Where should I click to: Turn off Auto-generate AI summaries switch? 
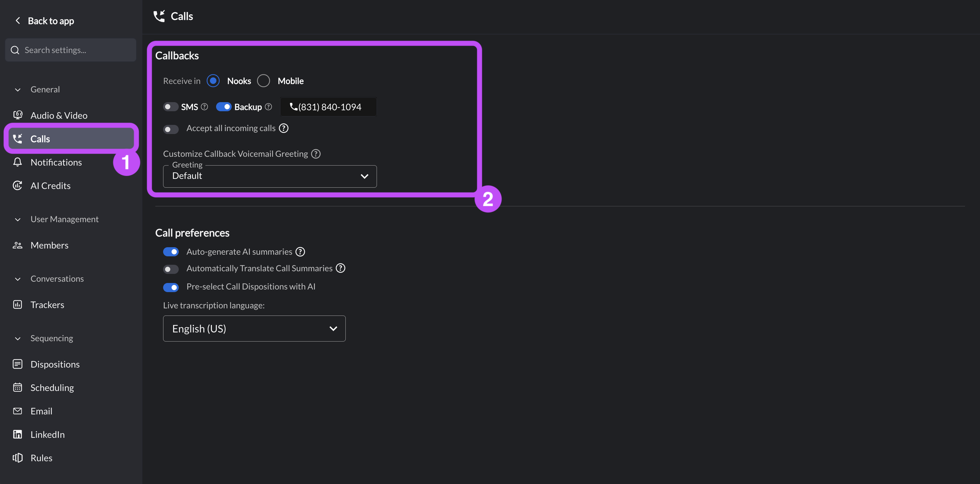(171, 252)
